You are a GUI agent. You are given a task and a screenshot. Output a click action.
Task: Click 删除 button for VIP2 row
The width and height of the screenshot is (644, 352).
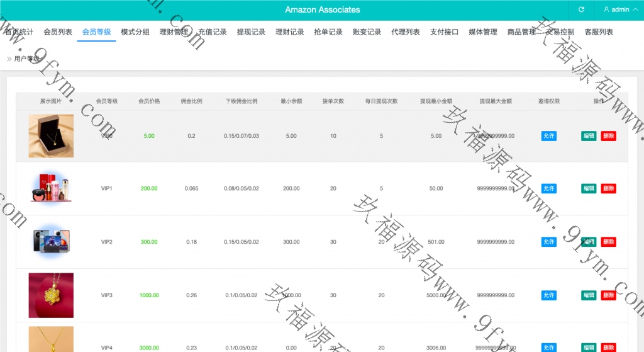(608, 242)
